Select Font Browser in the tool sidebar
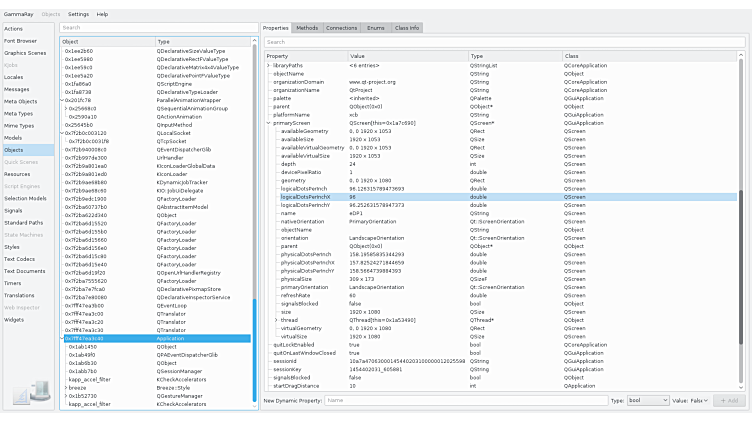The height and width of the screenshot is (423, 752). (20, 40)
